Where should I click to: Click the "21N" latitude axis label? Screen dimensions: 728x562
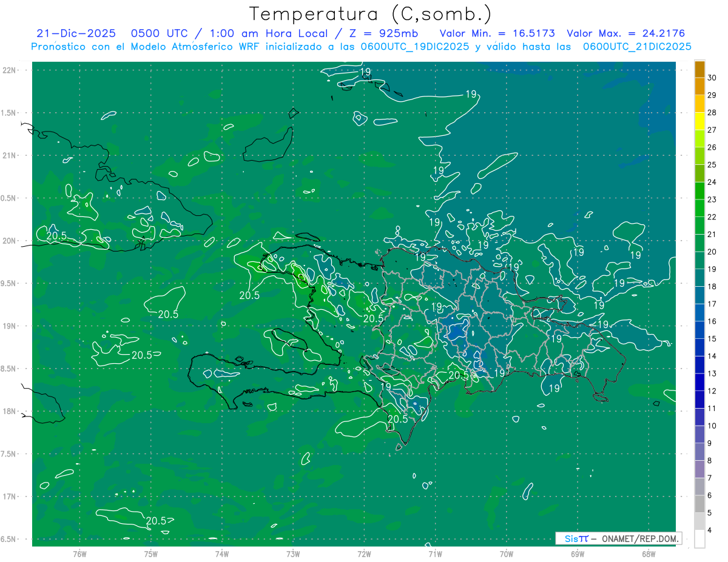tap(10, 155)
